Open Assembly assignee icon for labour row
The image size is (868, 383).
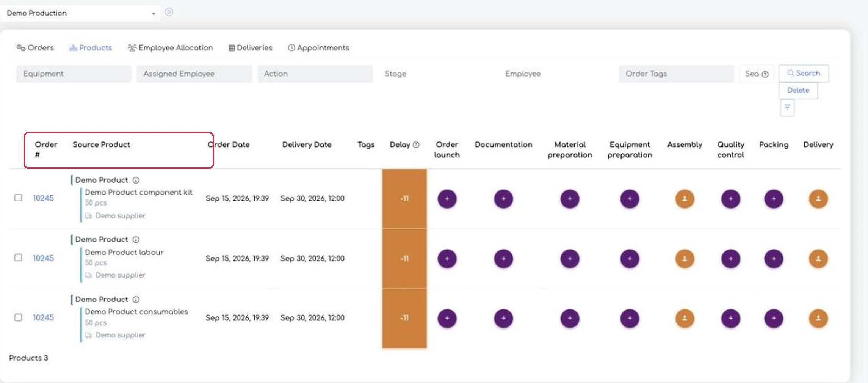[x=685, y=259]
